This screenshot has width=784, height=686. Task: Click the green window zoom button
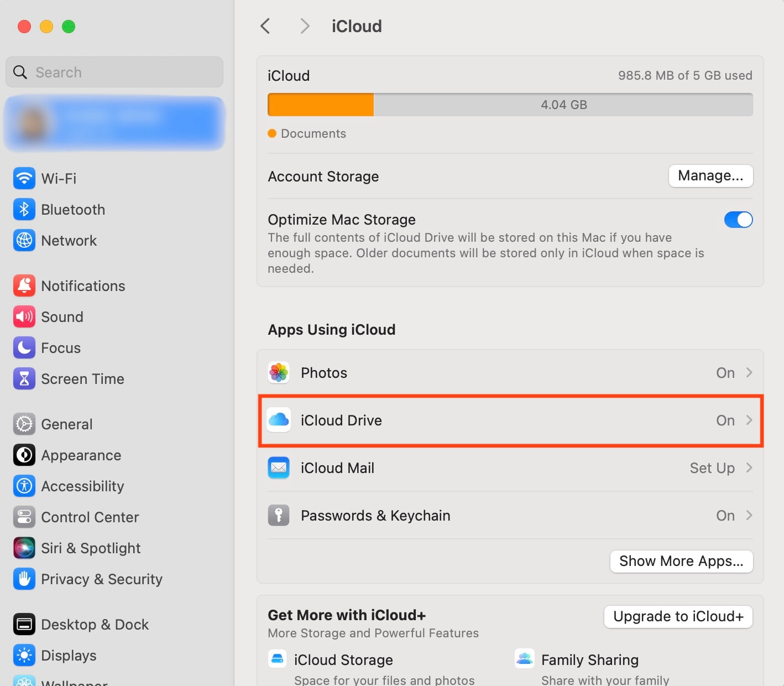tap(69, 27)
